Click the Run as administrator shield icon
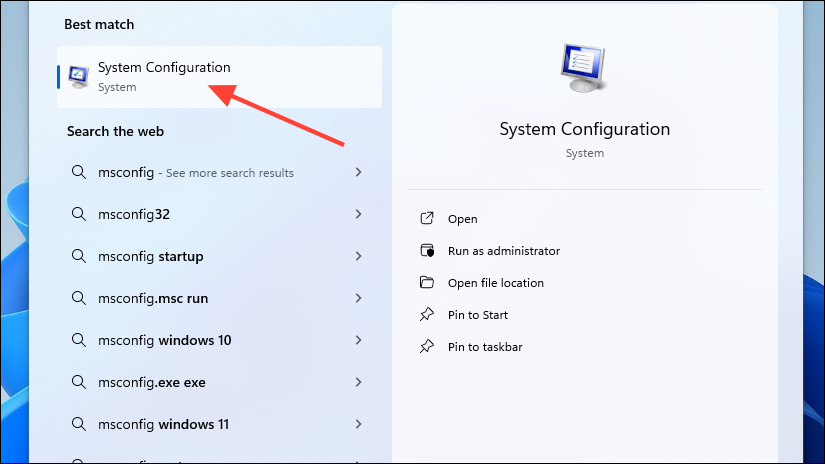Viewport: 825px width, 464px height. coord(427,250)
